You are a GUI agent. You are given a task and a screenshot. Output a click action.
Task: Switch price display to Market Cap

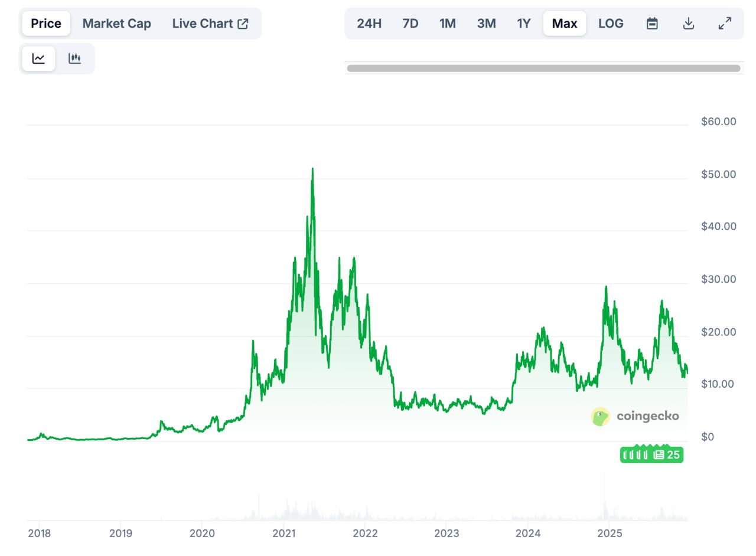116,23
